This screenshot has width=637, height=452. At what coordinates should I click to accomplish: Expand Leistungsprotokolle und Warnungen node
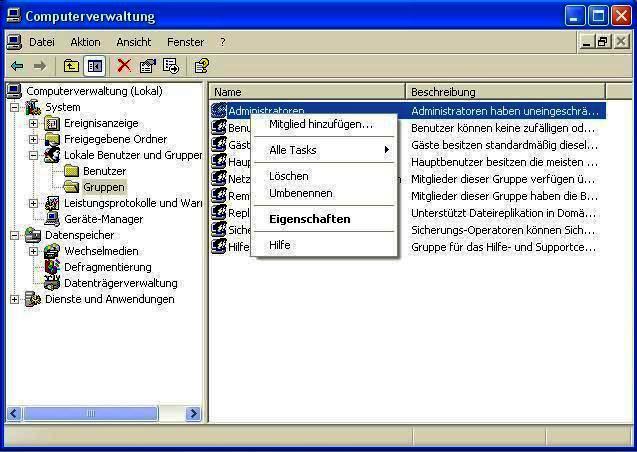pyautogui.click(x=34, y=203)
